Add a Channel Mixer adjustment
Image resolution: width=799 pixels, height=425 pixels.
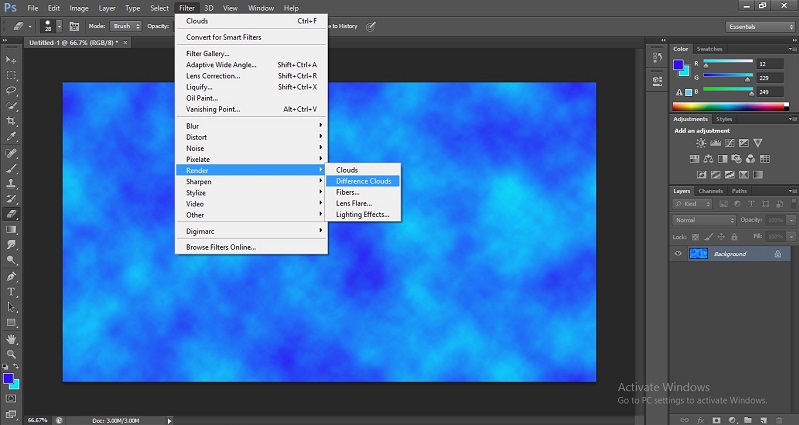[751, 159]
